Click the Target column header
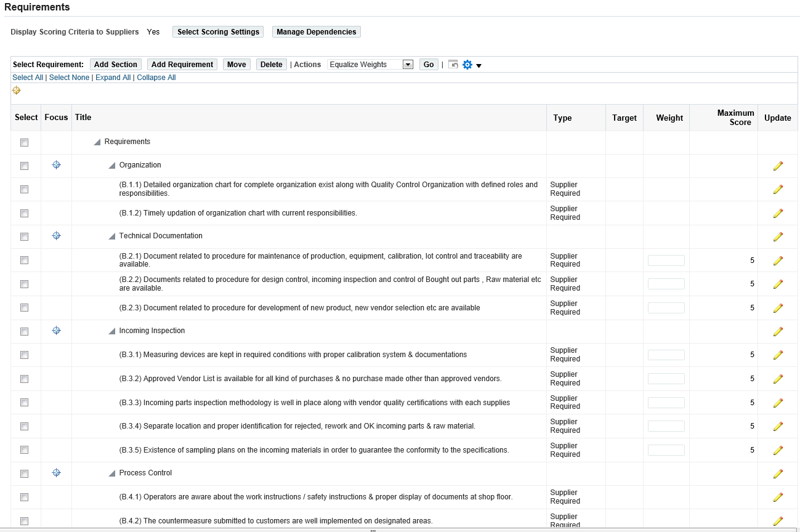 (624, 118)
